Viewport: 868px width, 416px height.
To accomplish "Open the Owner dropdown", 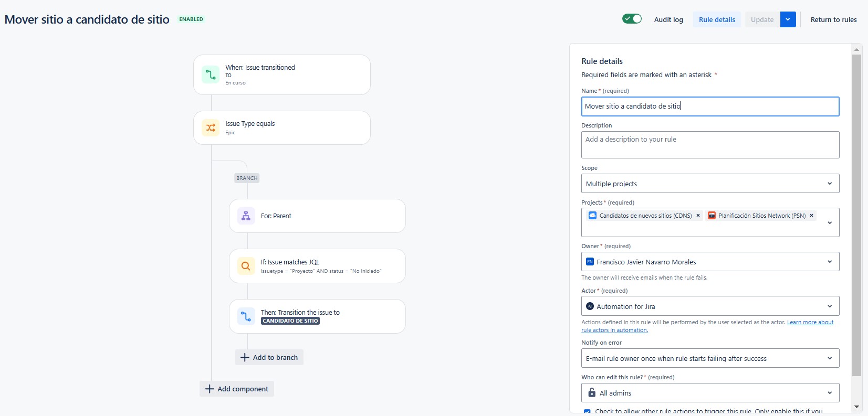I will tap(710, 262).
